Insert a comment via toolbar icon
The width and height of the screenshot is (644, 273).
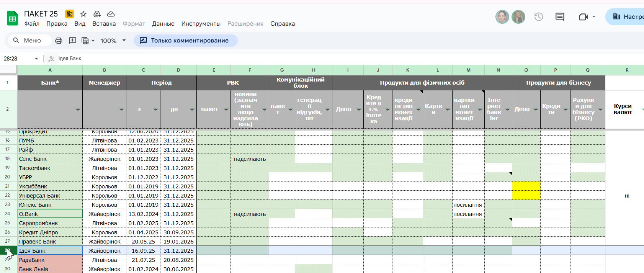[x=72, y=41]
